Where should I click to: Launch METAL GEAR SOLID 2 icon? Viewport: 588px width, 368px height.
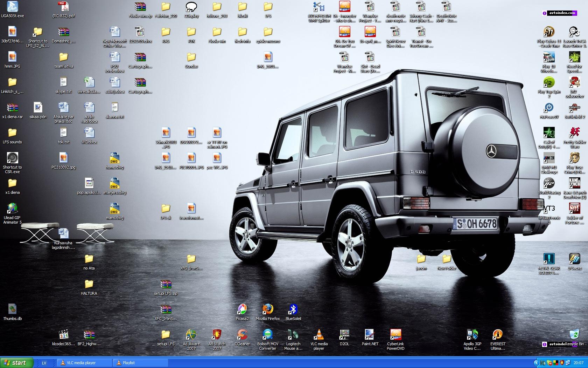pos(549,259)
